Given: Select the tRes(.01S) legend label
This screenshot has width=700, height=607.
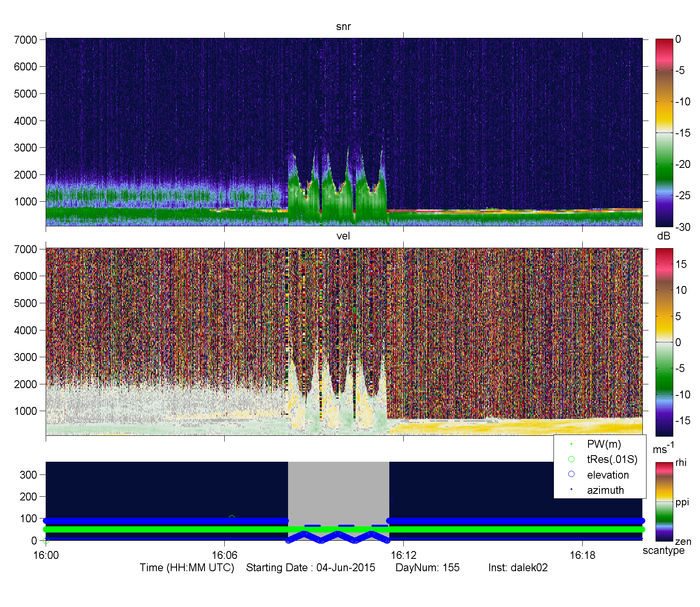Looking at the screenshot, I should coord(612,460).
